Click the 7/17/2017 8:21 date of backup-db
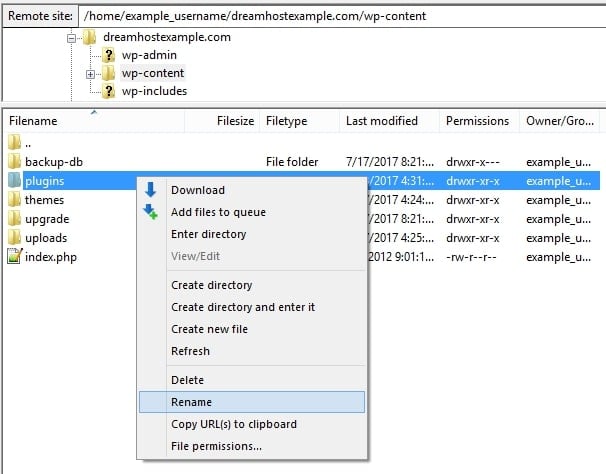 point(390,162)
